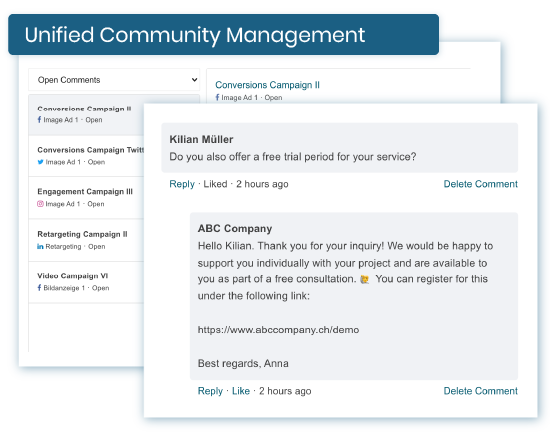Reply to Kilian Müller's comment
Image resolution: width=550 pixels, height=440 pixels.
(x=182, y=184)
